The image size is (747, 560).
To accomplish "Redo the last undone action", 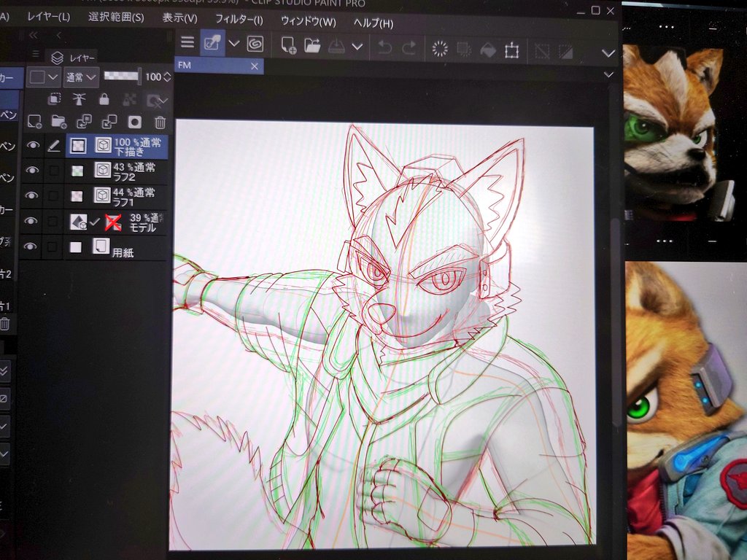I will point(409,47).
